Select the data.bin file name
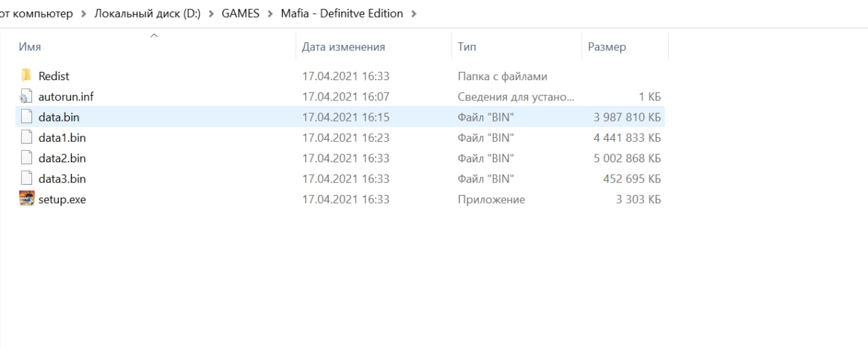 point(59,117)
